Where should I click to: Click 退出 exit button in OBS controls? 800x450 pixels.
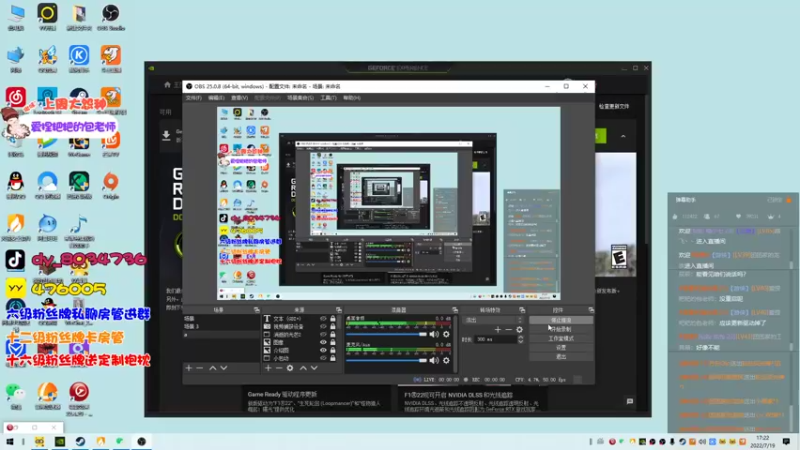pos(561,357)
